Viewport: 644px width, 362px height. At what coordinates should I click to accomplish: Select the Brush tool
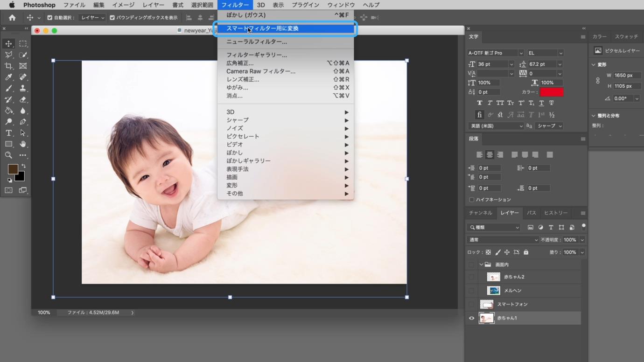pos(8,88)
